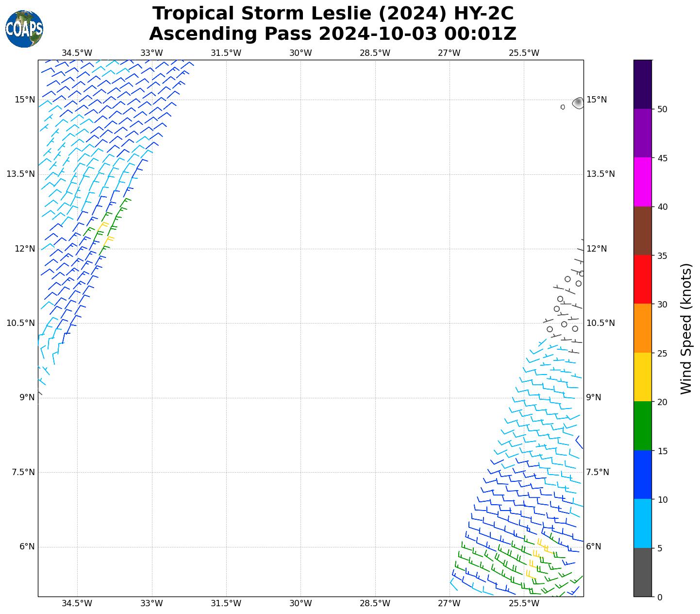Click the Ascending Pass timestamp subtitle
Screen dimensions: 700x614
coord(333,34)
